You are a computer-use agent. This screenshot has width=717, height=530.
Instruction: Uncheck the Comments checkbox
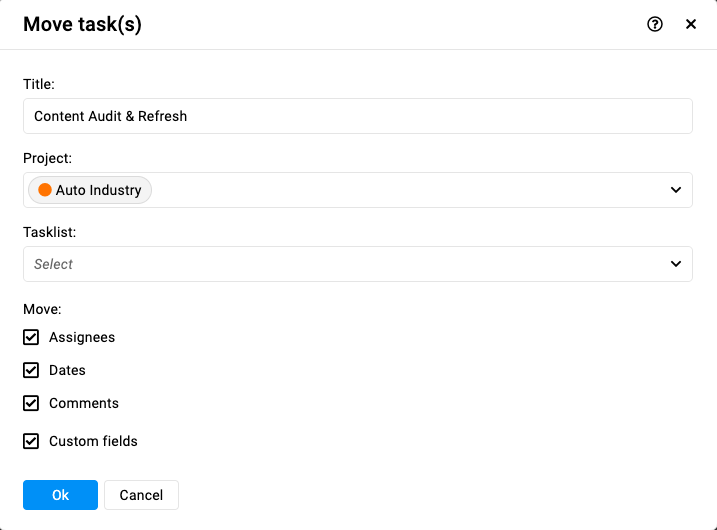pyautogui.click(x=31, y=403)
